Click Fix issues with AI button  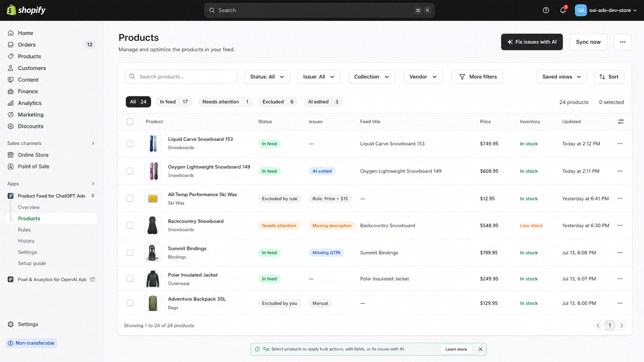[x=532, y=42]
